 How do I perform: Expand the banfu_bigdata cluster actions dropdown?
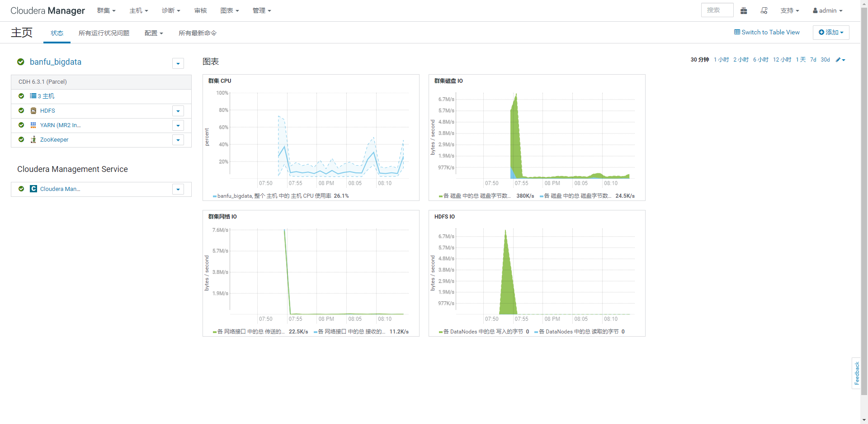(x=178, y=64)
